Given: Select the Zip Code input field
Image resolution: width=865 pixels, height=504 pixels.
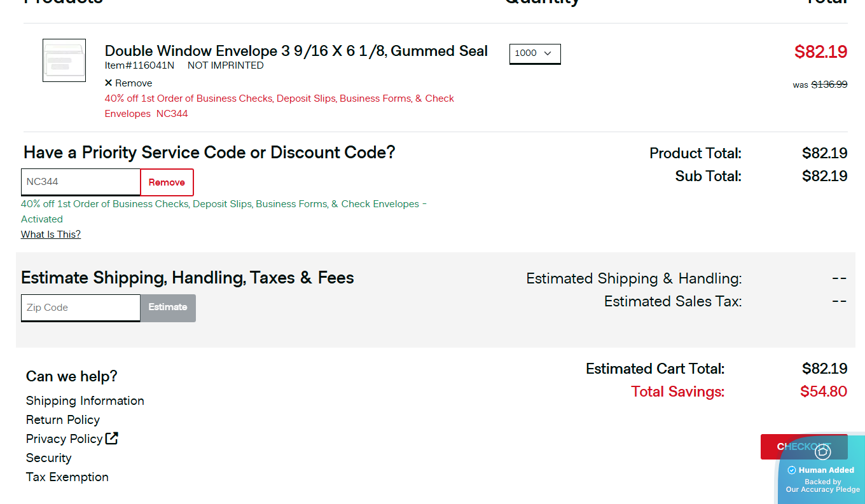Looking at the screenshot, I should pyautogui.click(x=80, y=307).
